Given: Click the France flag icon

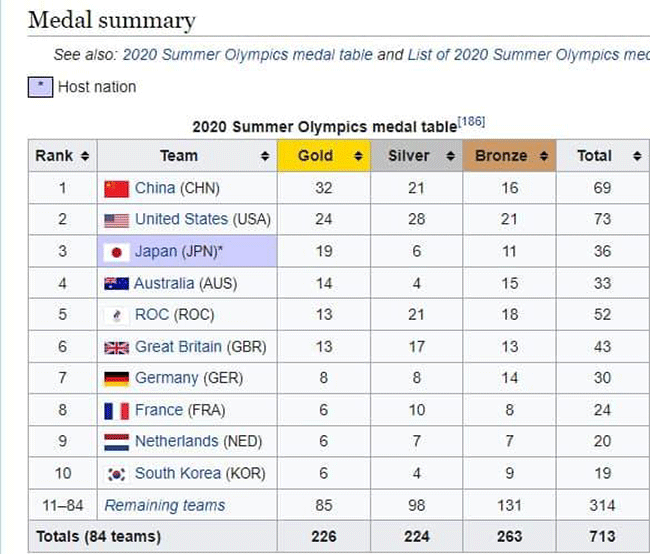Looking at the screenshot, I should point(116,411).
